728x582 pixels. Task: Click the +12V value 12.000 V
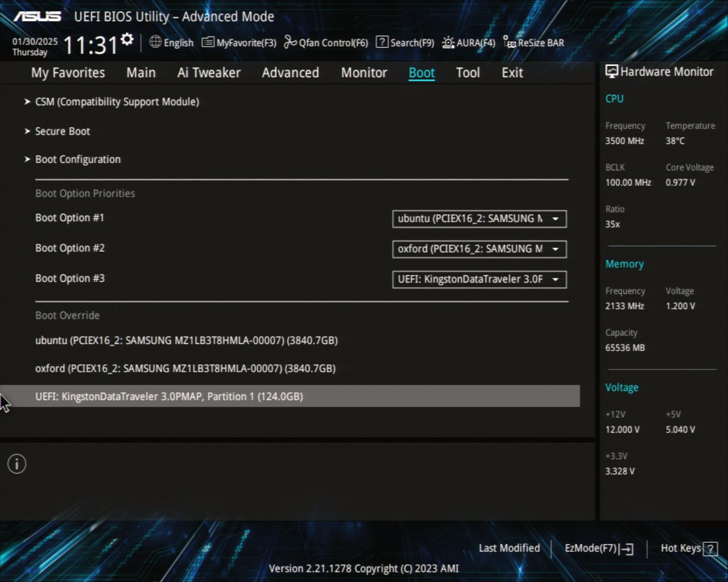click(x=622, y=429)
